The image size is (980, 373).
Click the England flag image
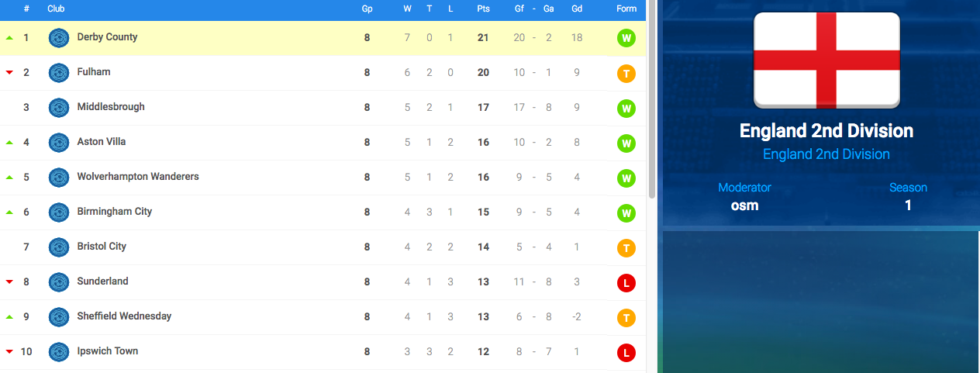(x=826, y=60)
